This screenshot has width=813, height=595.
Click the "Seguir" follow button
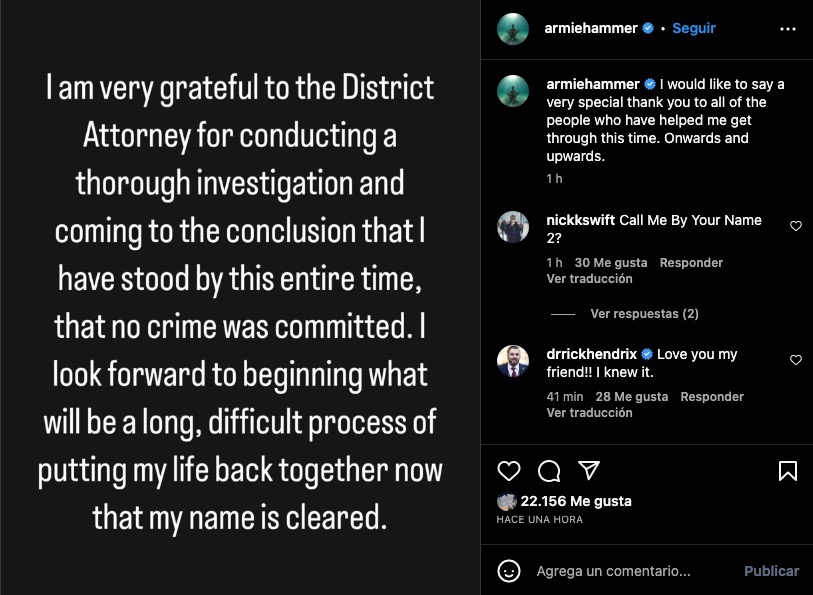tap(694, 29)
